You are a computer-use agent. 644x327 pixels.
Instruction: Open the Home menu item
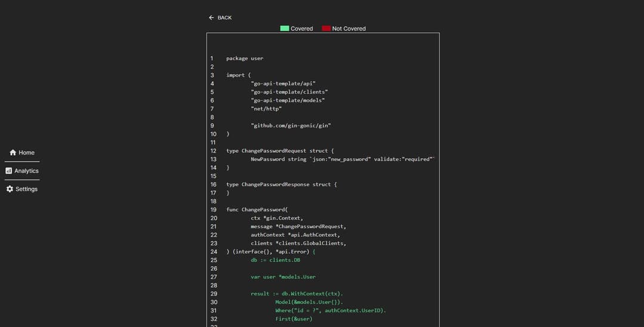tap(22, 152)
